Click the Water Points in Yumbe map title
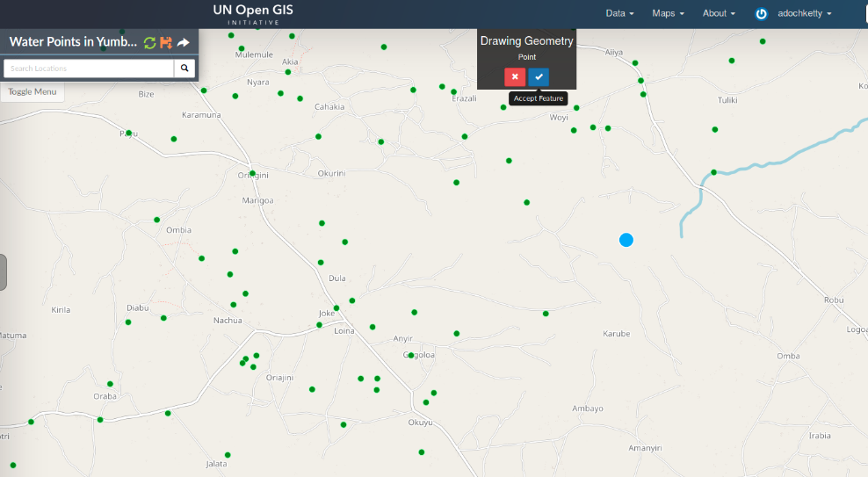The width and height of the screenshot is (868, 477). tap(73, 42)
